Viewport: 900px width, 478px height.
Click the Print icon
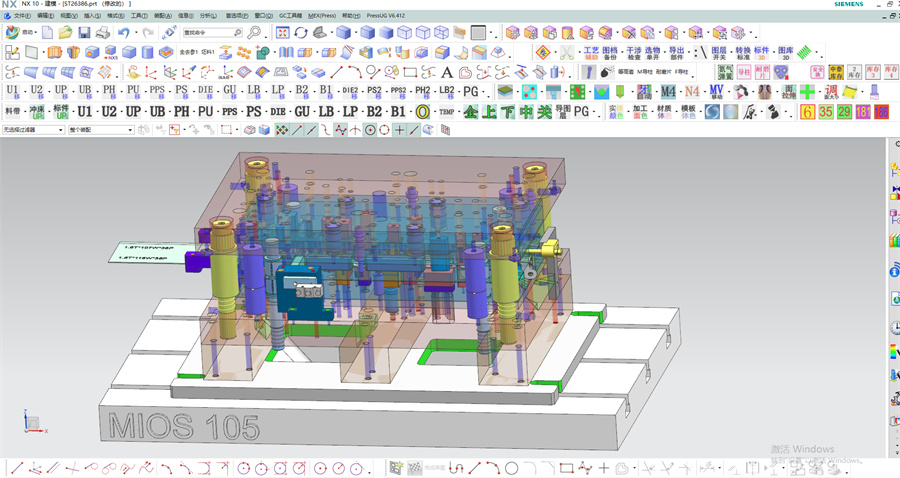[x=103, y=33]
